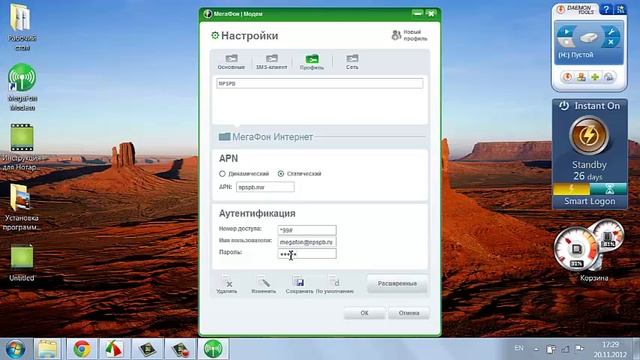Click the green MegaFon Modem taskbar button

(x=213, y=349)
